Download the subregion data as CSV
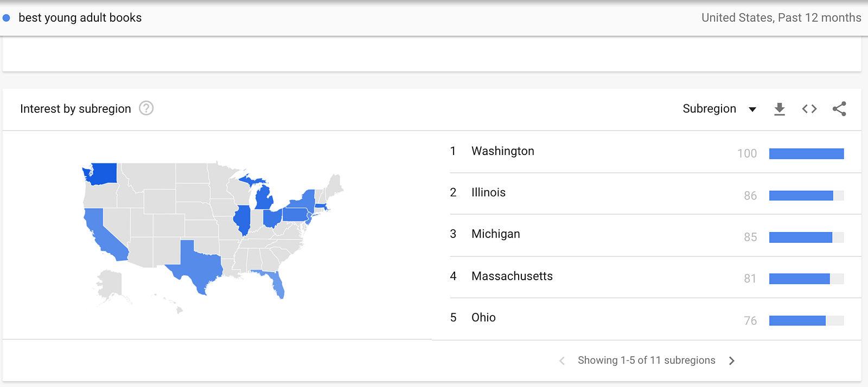868x387 pixels. [x=780, y=109]
